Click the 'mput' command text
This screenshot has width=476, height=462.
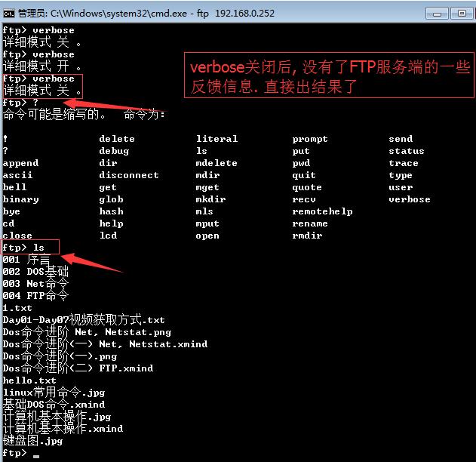207,224
